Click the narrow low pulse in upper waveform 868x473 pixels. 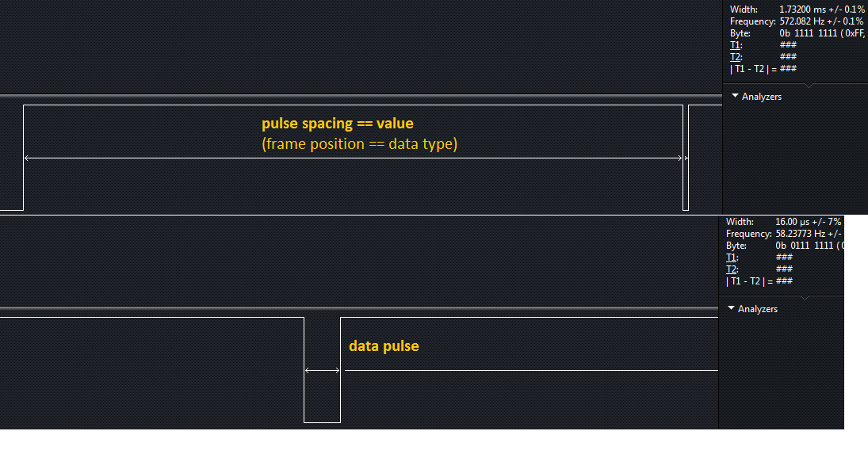coord(686,158)
